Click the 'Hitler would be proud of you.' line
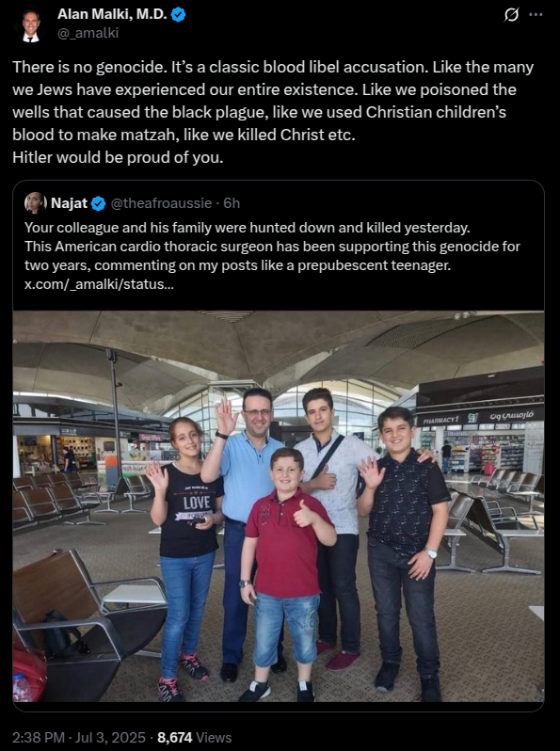 (118, 157)
